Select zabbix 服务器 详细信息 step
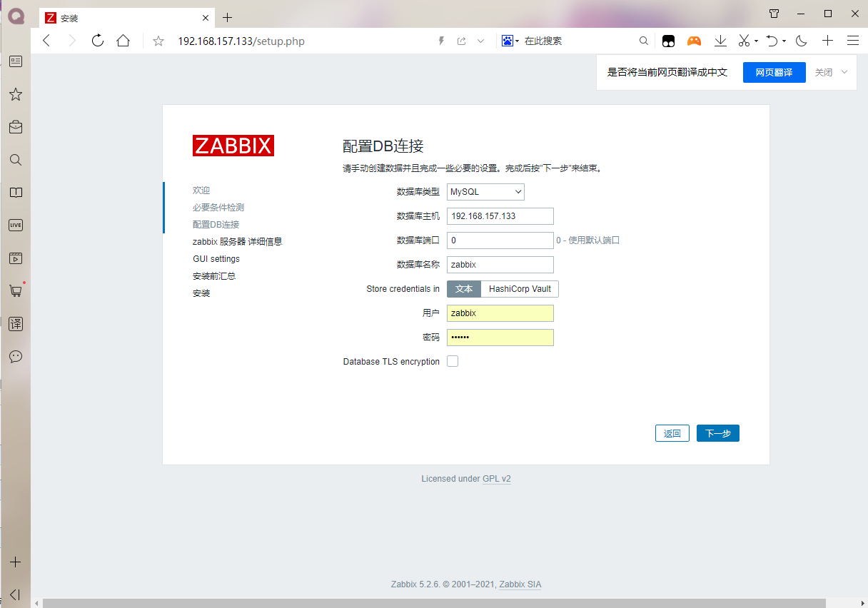Viewport: 868px width, 608px height. pos(238,242)
